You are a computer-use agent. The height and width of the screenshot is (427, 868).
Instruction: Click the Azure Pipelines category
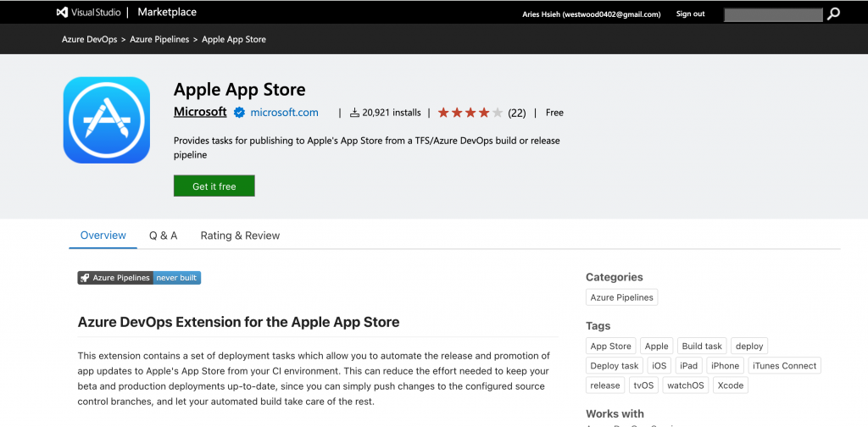point(621,297)
